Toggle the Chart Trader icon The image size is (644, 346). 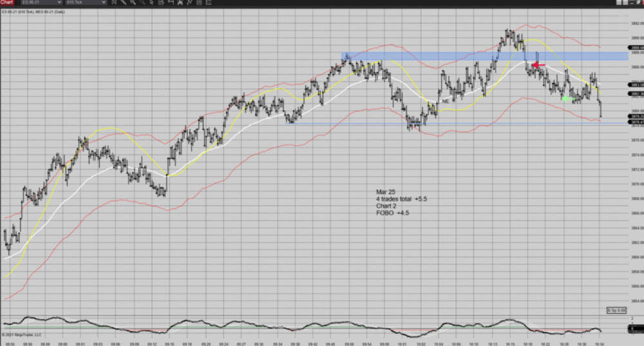(x=170, y=3)
